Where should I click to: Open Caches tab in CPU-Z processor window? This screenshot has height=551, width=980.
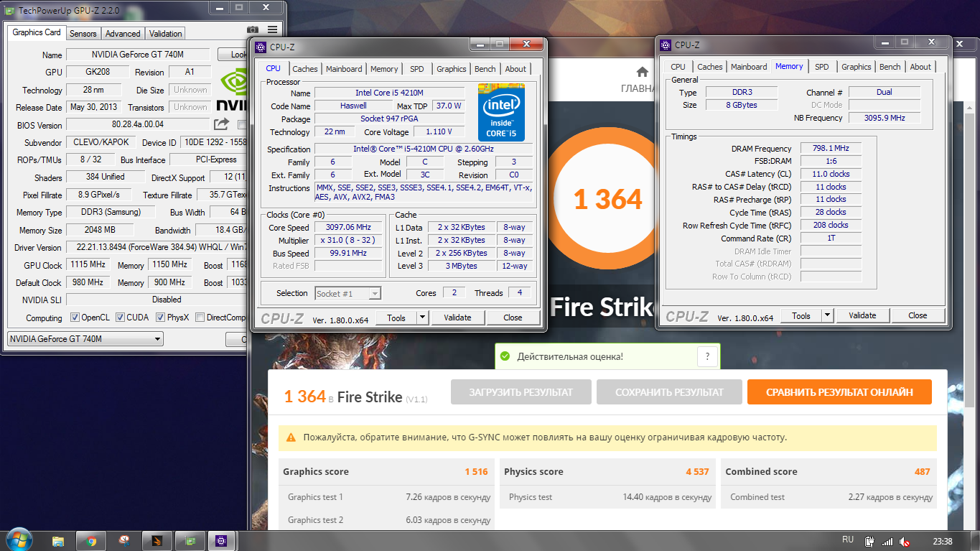pyautogui.click(x=305, y=69)
